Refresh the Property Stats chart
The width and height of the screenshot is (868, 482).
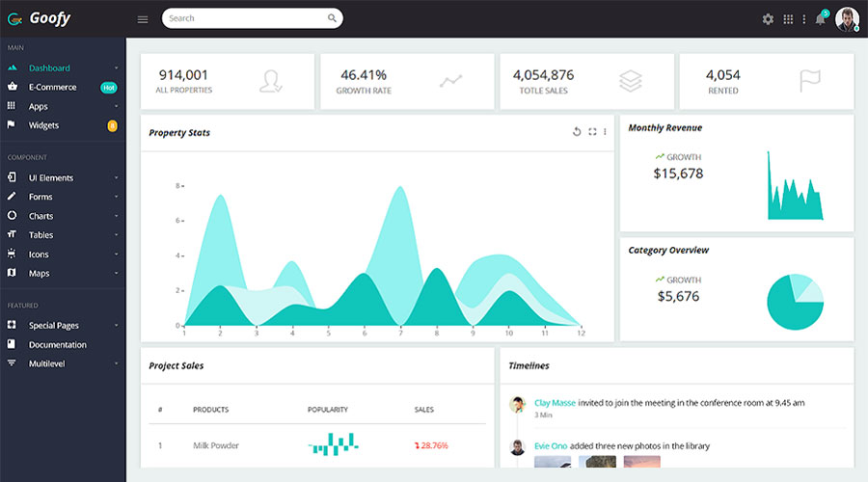(x=577, y=132)
